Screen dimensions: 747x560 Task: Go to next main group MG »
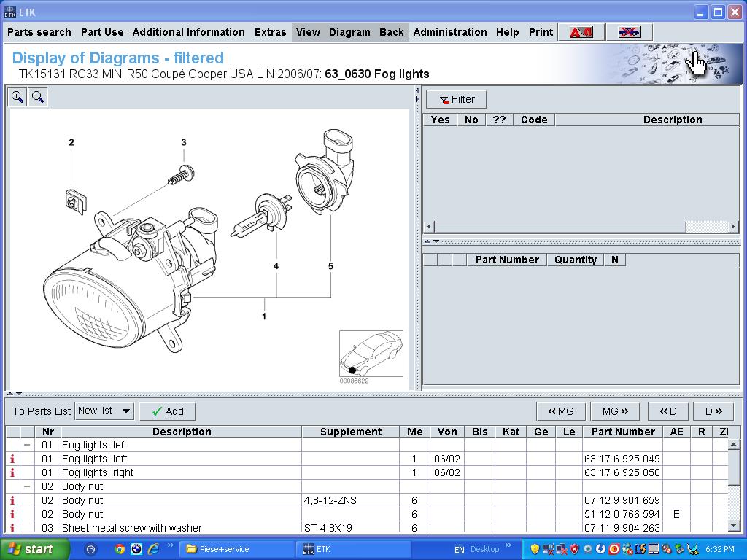[x=614, y=411]
